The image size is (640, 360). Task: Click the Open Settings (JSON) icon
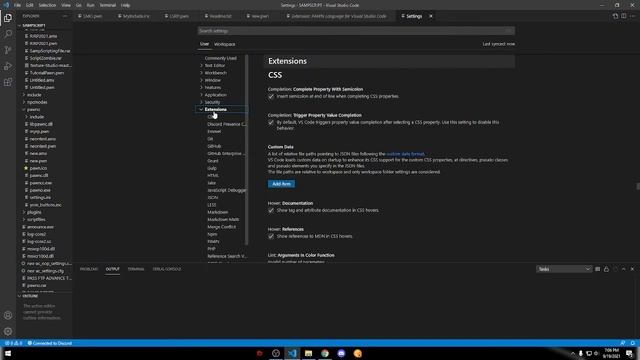click(615, 16)
